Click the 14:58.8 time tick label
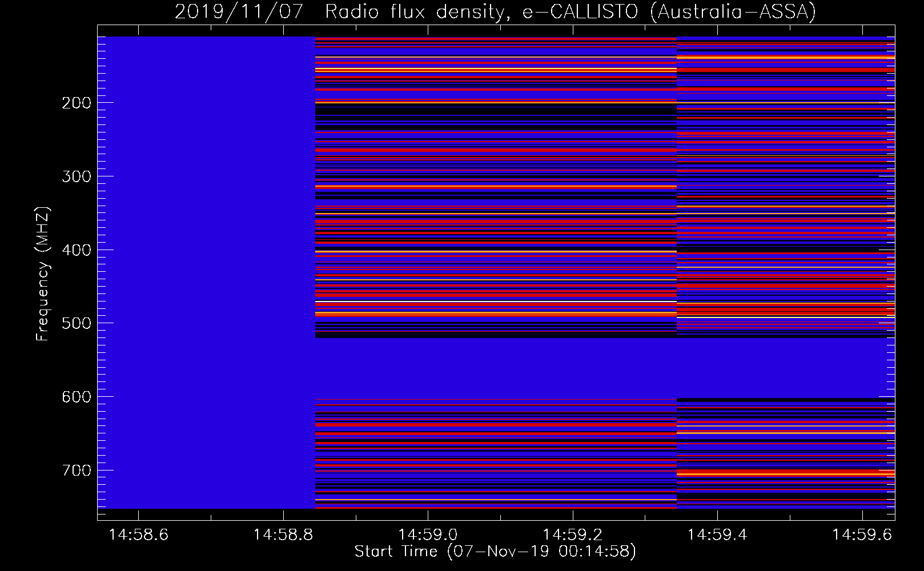924x571 pixels. tap(283, 535)
